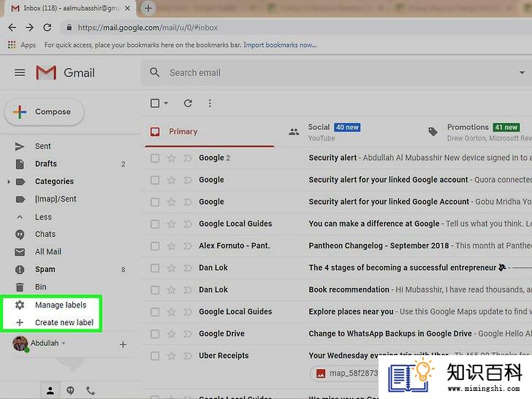Select the 'Security alert for your linked Google account' Quora email checkbox
Screen dimensions: 532x399
click(x=155, y=180)
